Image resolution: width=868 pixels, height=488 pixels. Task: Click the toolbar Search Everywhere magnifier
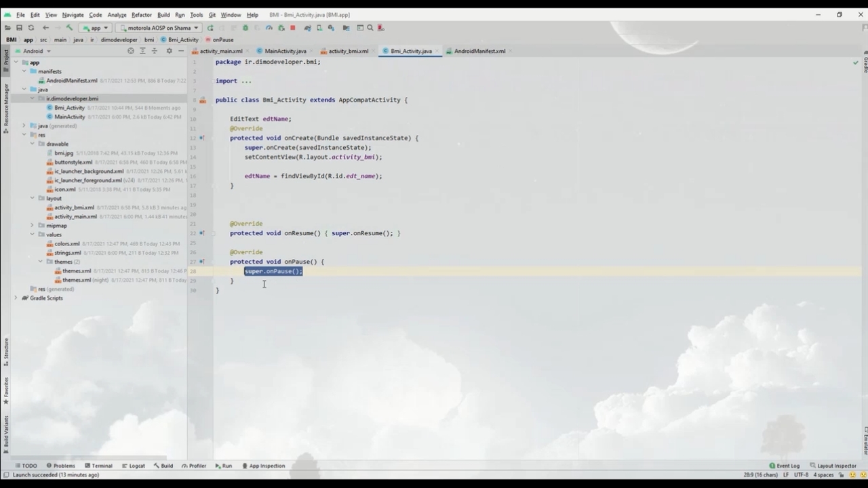370,28
